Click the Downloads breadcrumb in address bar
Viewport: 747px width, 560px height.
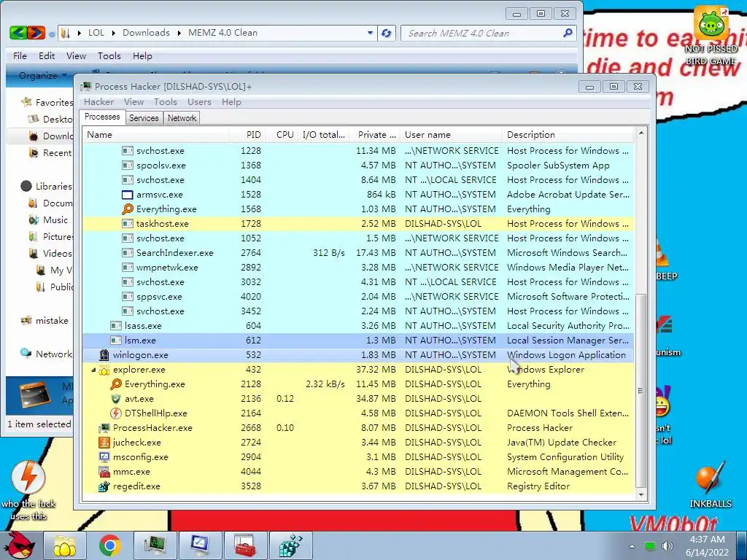pos(146,32)
